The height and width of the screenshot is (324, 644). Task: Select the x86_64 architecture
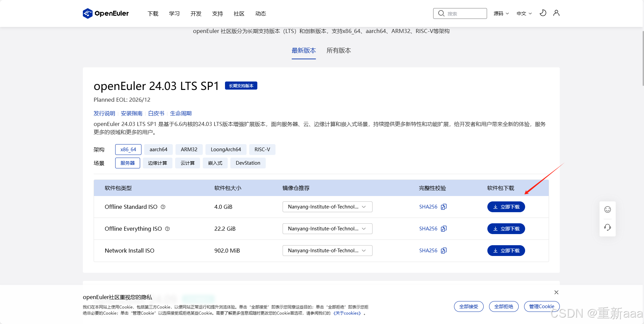[x=128, y=150]
